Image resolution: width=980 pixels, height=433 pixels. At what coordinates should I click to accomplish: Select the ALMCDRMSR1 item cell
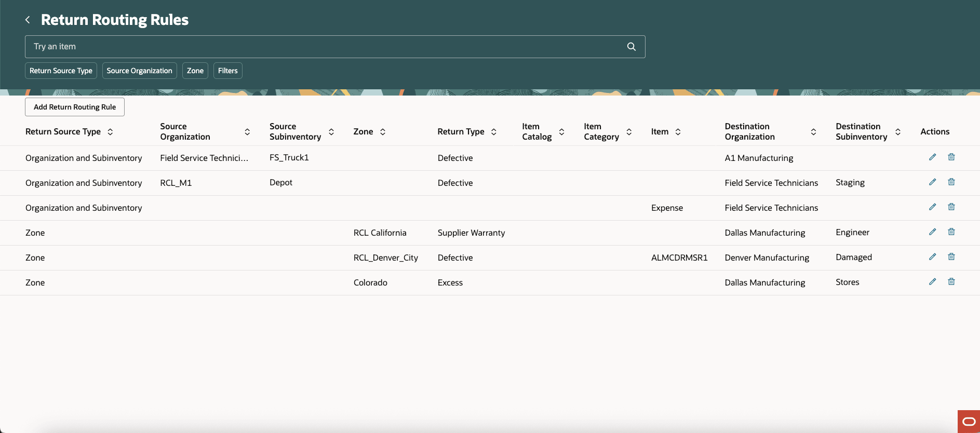pos(679,258)
